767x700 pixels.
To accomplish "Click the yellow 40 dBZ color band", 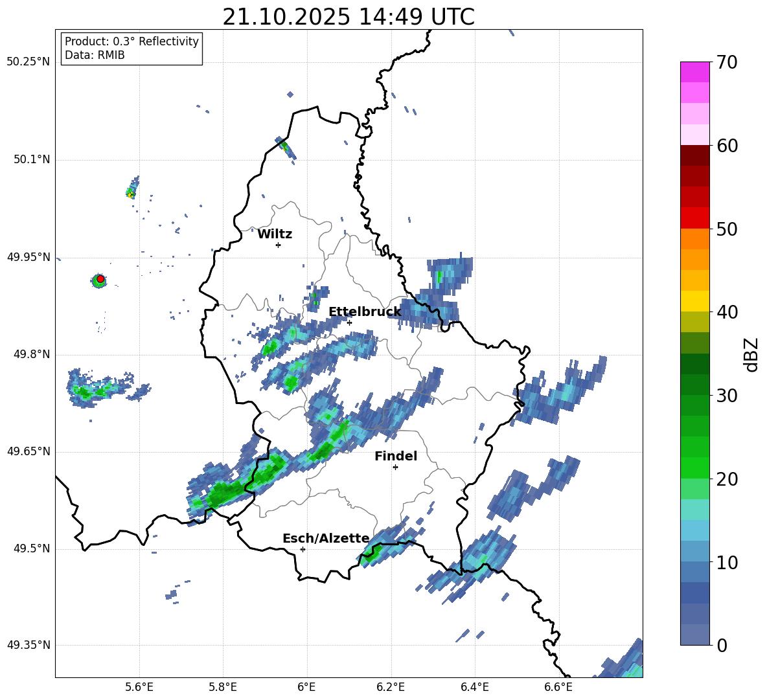I will pyautogui.click(x=695, y=301).
